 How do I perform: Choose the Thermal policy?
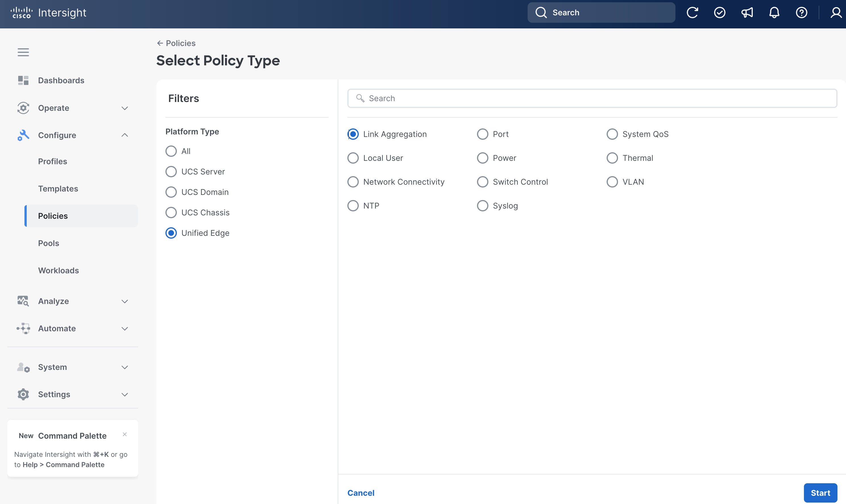612,158
